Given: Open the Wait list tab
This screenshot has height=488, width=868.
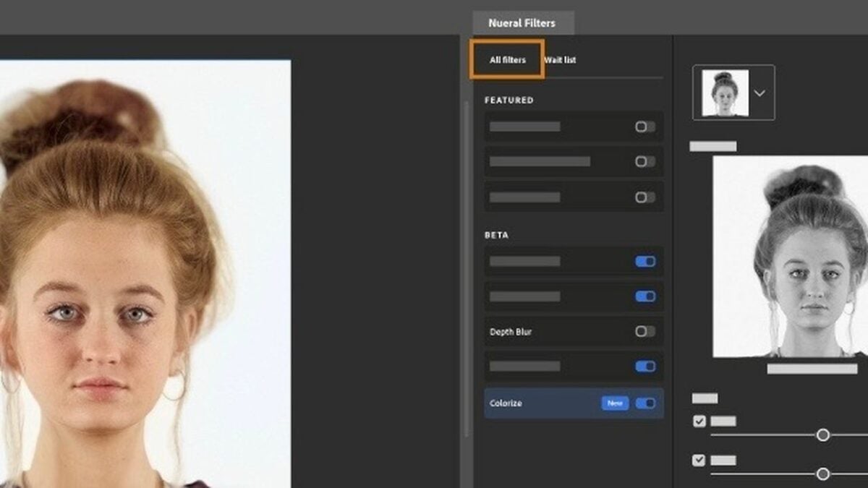Looking at the screenshot, I should pos(561,60).
